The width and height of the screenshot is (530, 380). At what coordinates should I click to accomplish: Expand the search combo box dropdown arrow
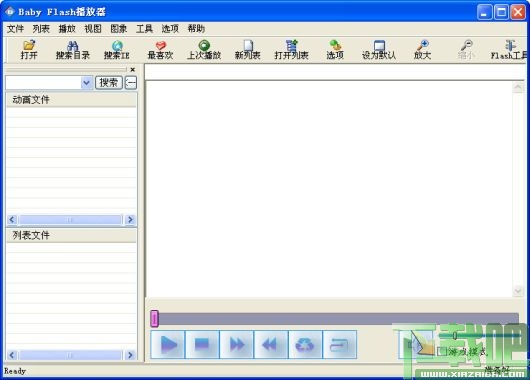[87, 82]
